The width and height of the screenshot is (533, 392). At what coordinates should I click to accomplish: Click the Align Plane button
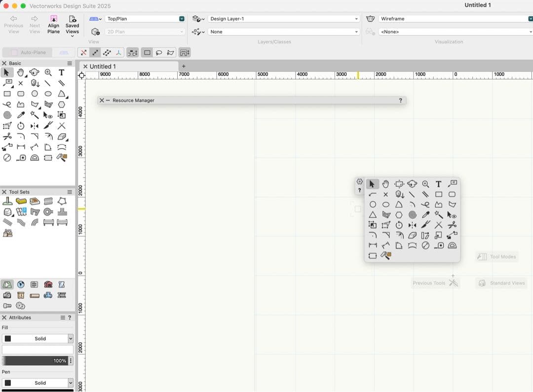[53, 25]
